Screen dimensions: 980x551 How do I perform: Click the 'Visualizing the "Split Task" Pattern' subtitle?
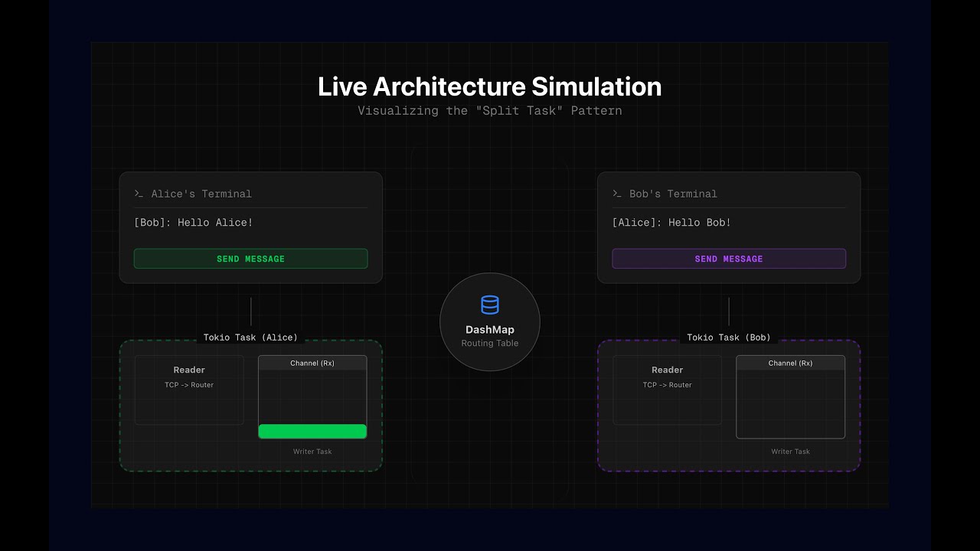pyautogui.click(x=490, y=111)
